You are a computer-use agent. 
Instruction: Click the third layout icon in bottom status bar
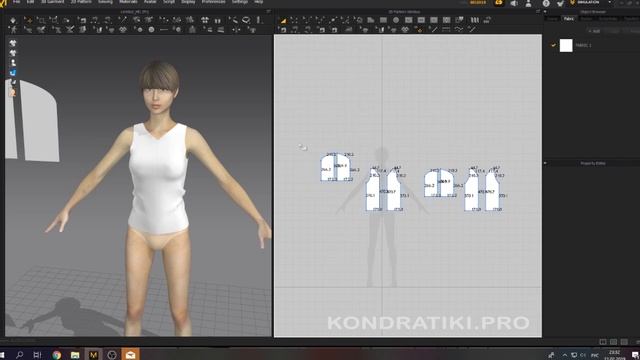[624, 342]
